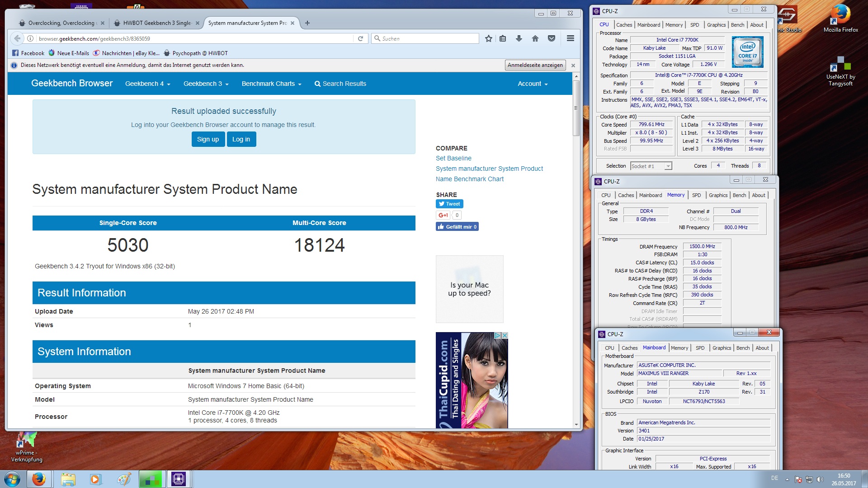Open the Graphics tab in the middle CPU-Z window

click(718, 195)
